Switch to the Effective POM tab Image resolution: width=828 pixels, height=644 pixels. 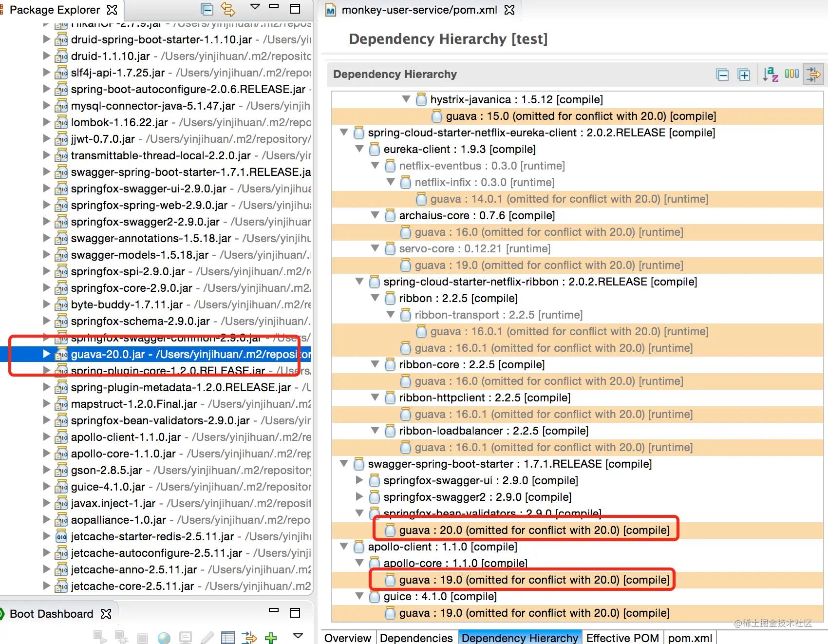pos(622,638)
